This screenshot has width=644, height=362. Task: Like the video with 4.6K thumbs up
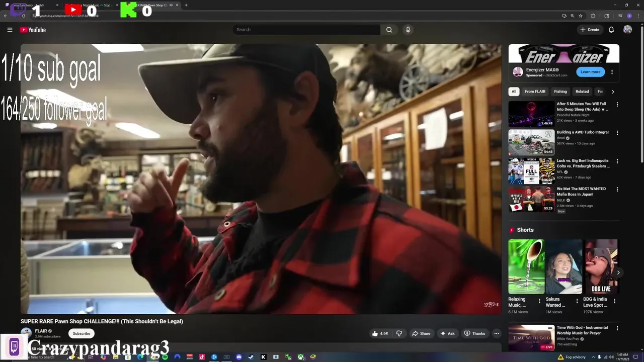[380, 333]
